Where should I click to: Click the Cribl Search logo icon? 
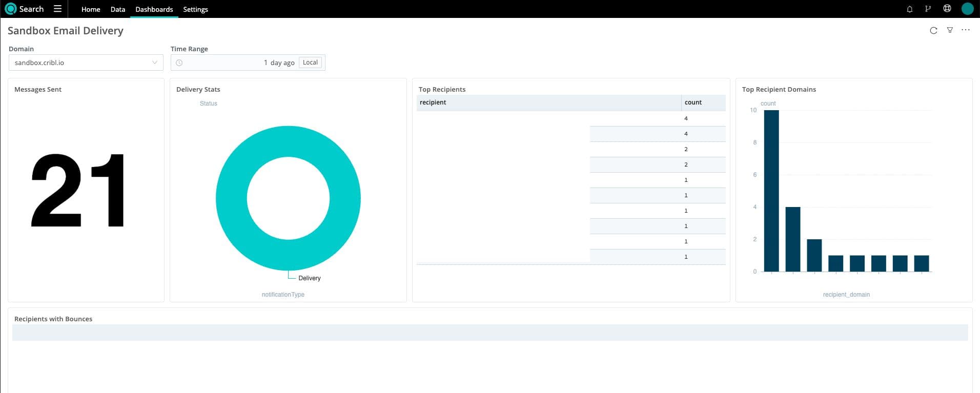[10, 9]
